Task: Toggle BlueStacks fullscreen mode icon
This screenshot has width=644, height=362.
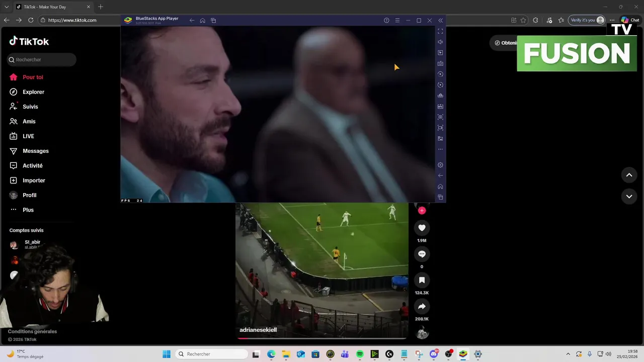Action: tap(440, 31)
